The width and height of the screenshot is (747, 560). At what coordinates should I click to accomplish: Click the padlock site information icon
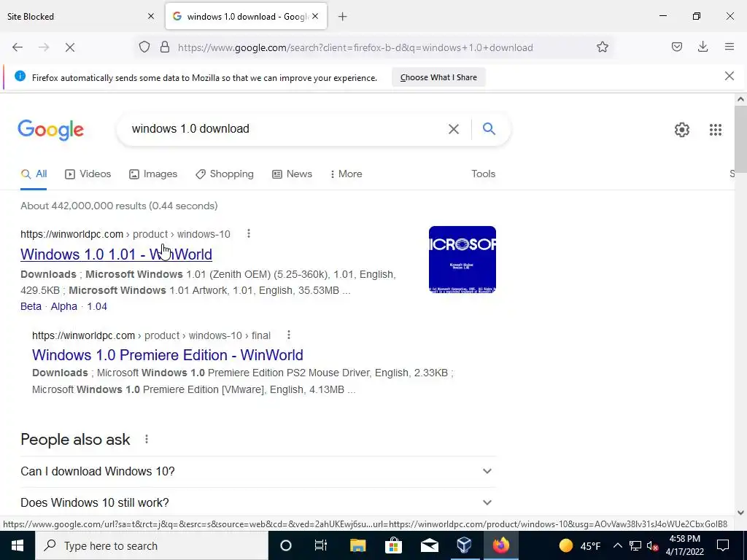[165, 47]
